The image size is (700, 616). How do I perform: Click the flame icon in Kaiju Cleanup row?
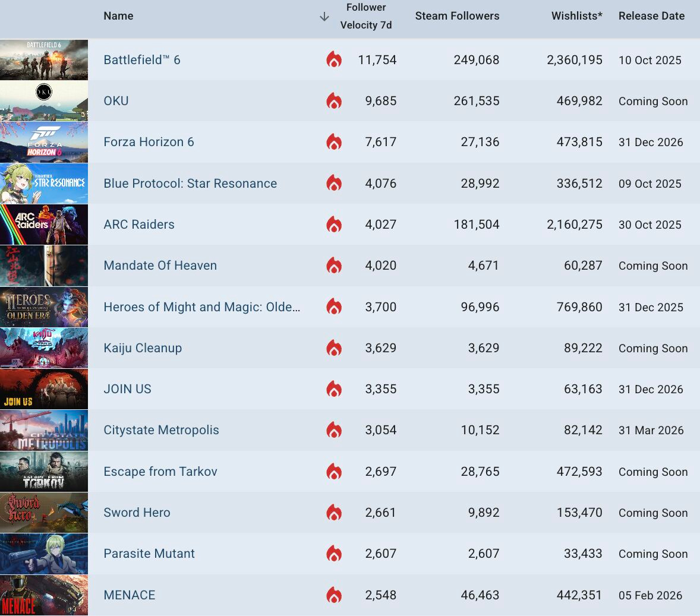tap(334, 348)
